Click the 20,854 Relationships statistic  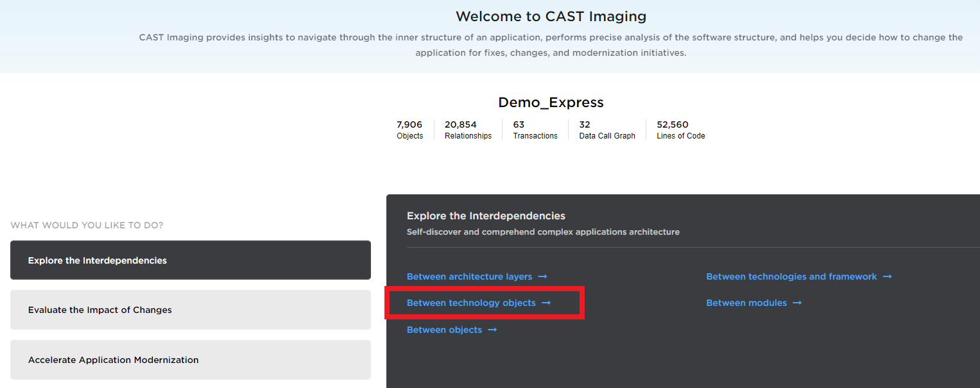click(468, 130)
